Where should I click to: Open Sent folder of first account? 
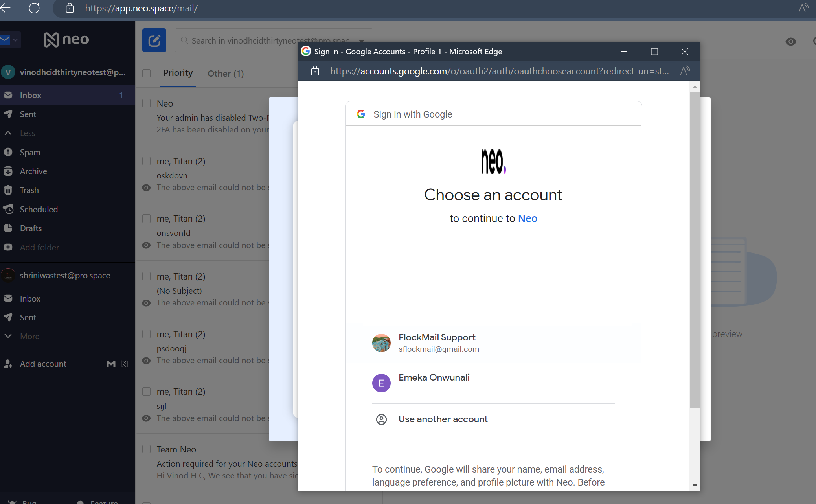pyautogui.click(x=68, y=114)
